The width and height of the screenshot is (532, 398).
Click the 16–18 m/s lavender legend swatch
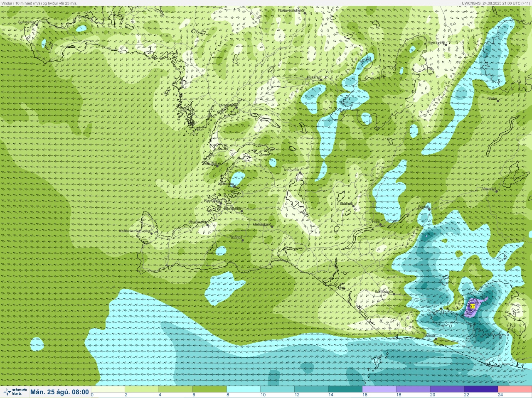pyautogui.click(x=379, y=389)
